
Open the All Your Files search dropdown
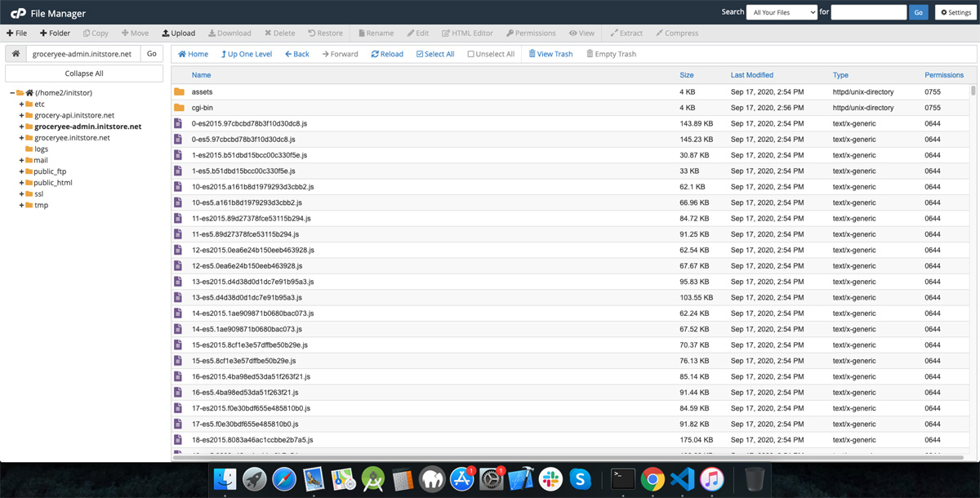782,12
